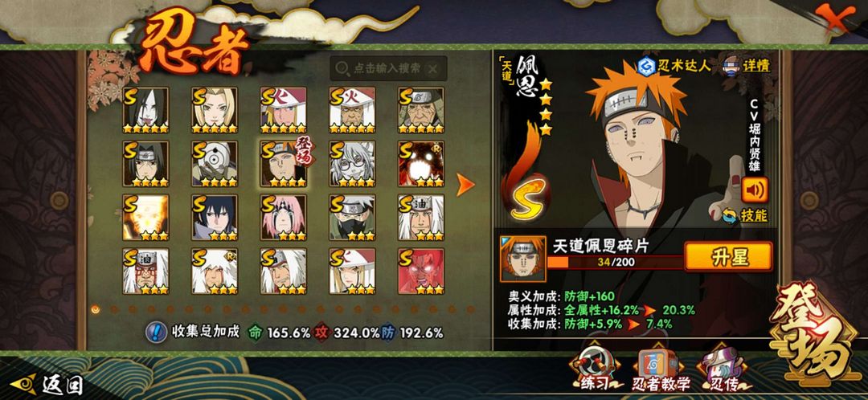Select the first page indicator dot
The width and height of the screenshot is (868, 400).
click(x=95, y=309)
